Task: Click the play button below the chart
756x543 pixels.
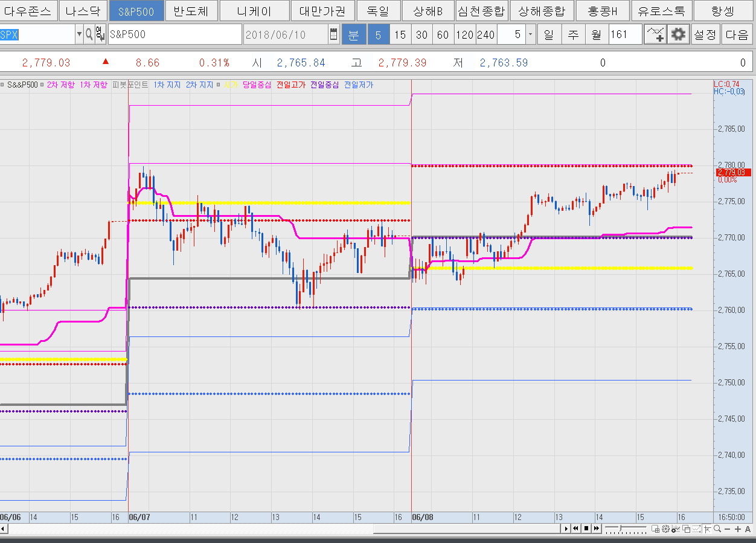Action: pyautogui.click(x=566, y=529)
